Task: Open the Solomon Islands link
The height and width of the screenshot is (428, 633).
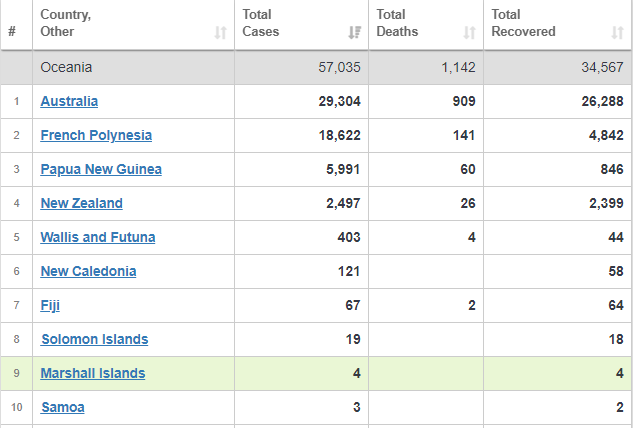Action: point(95,339)
